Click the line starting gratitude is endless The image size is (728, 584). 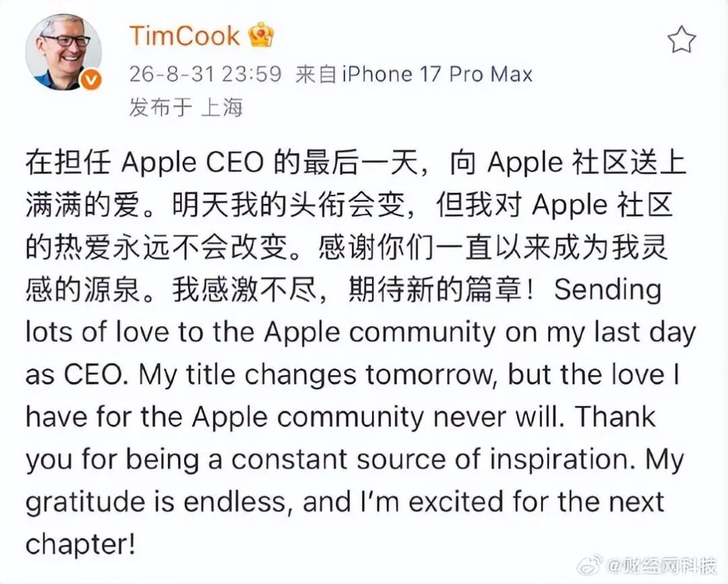click(x=344, y=502)
